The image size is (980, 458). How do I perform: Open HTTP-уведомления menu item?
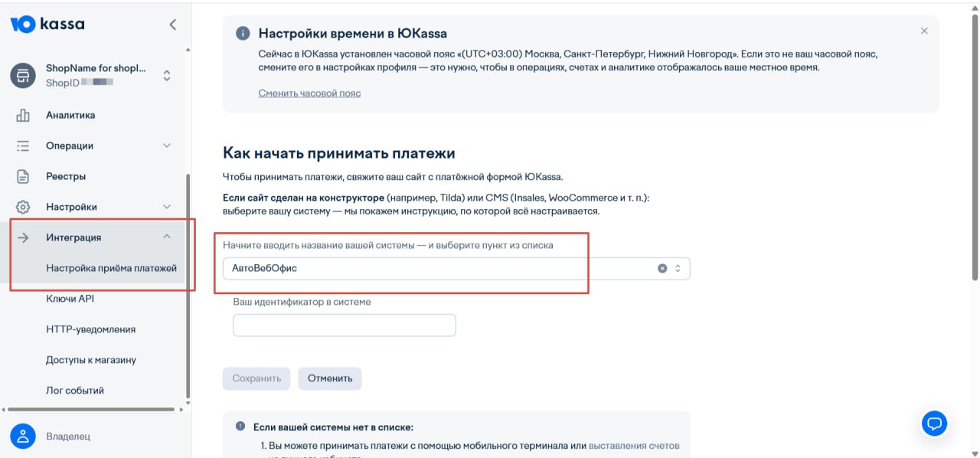(x=90, y=329)
